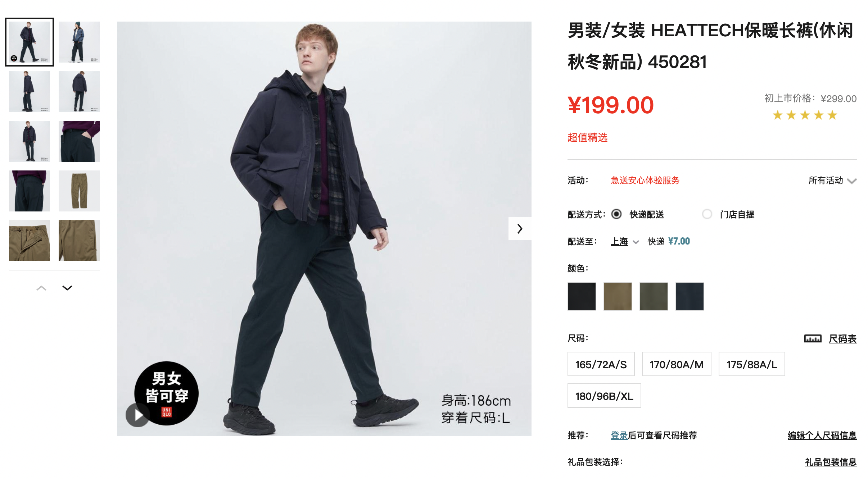Pick size 180/96B/XL
This screenshot has width=868, height=479.
[x=604, y=396]
